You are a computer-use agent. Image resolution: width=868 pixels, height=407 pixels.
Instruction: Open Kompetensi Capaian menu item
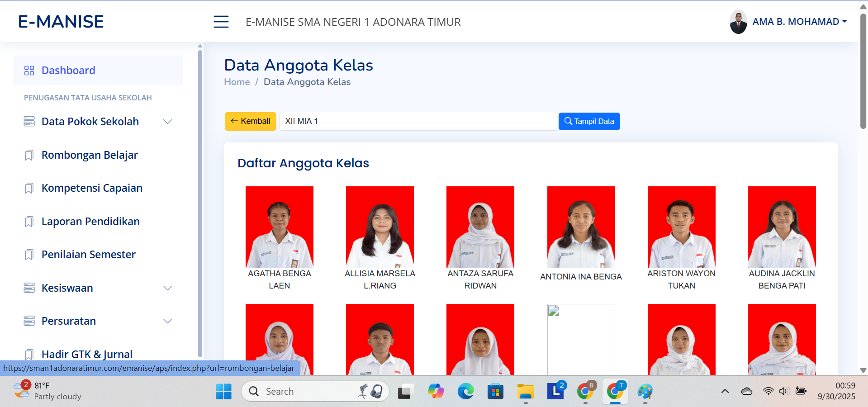pos(92,188)
